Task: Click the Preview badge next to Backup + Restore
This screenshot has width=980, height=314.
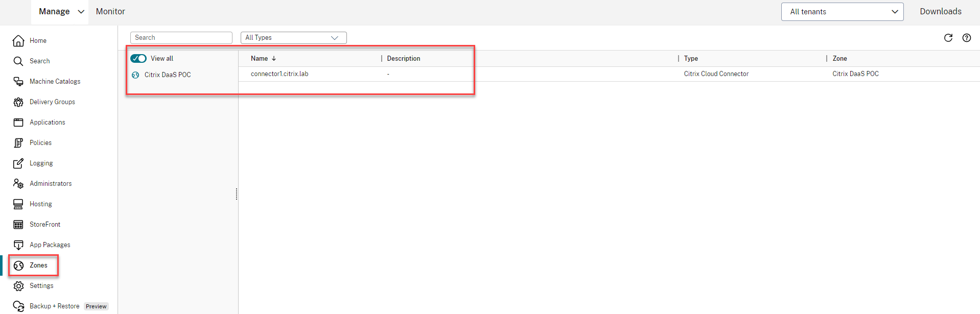Action: [x=96, y=307]
